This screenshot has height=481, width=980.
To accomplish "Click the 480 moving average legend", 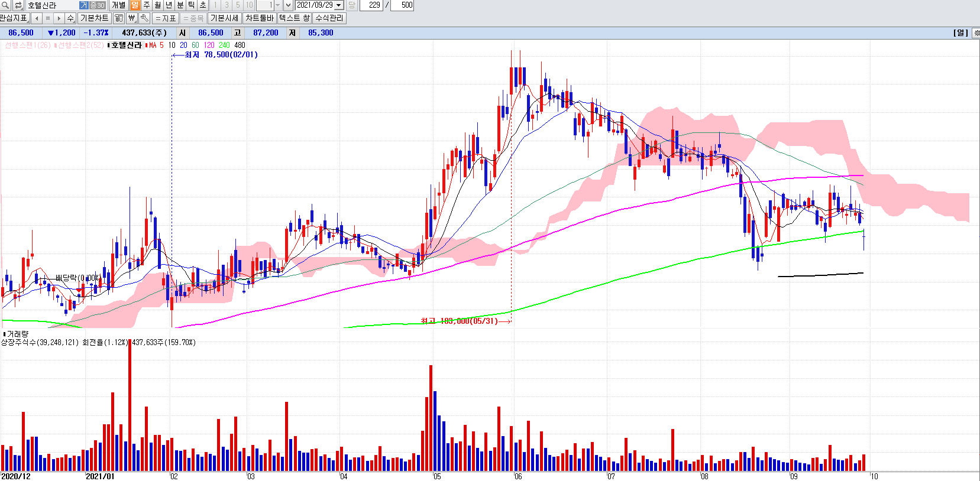I will pos(240,45).
